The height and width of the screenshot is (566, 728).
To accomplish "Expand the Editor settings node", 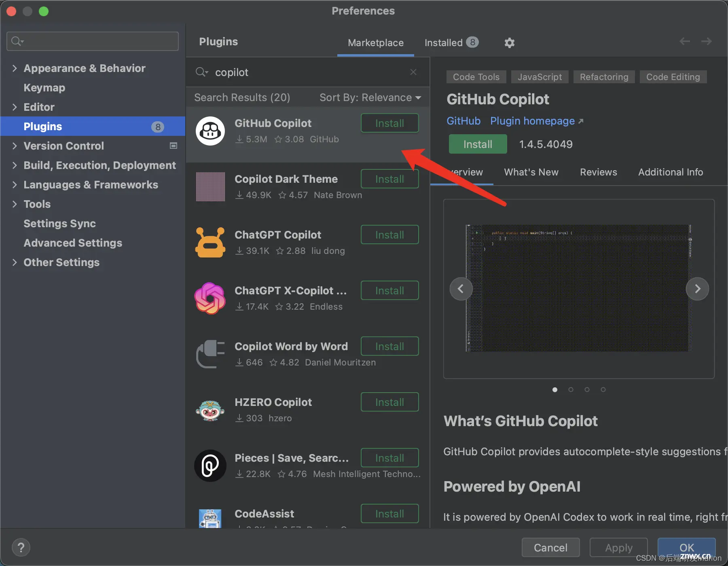I will [x=15, y=107].
